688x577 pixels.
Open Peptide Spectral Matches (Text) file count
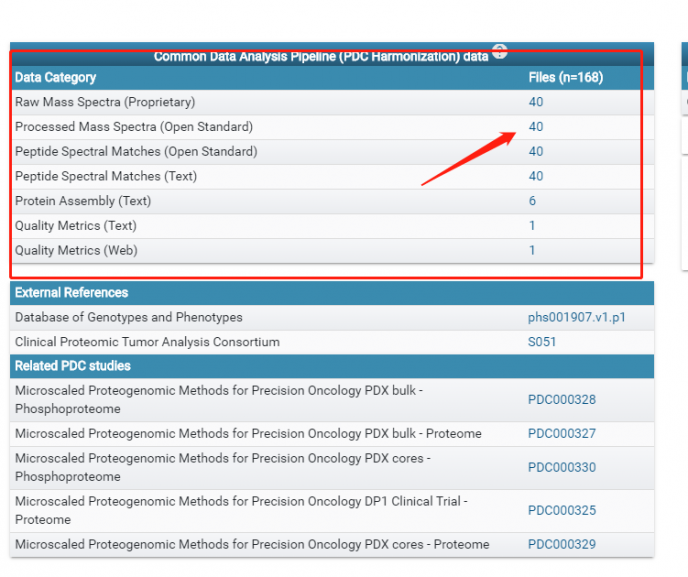coord(536,176)
